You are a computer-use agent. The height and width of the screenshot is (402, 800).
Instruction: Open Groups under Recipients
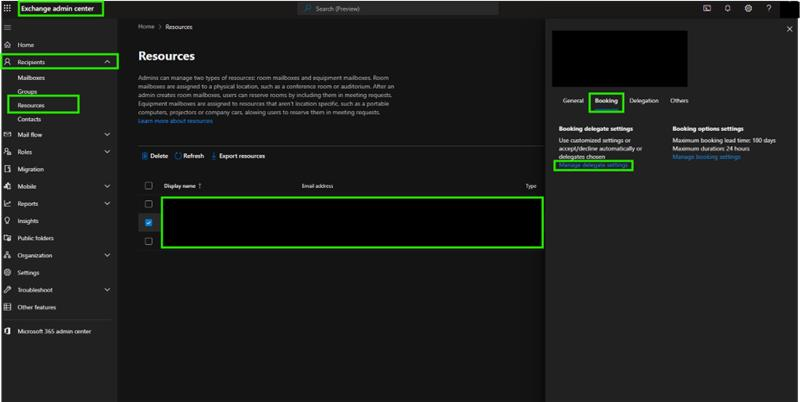tap(27, 92)
